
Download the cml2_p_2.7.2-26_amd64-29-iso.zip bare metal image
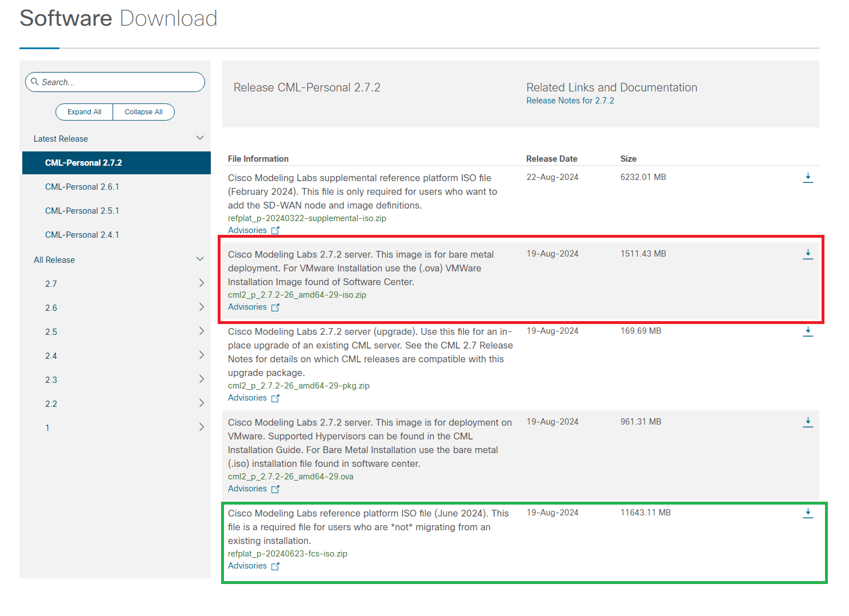(x=808, y=254)
